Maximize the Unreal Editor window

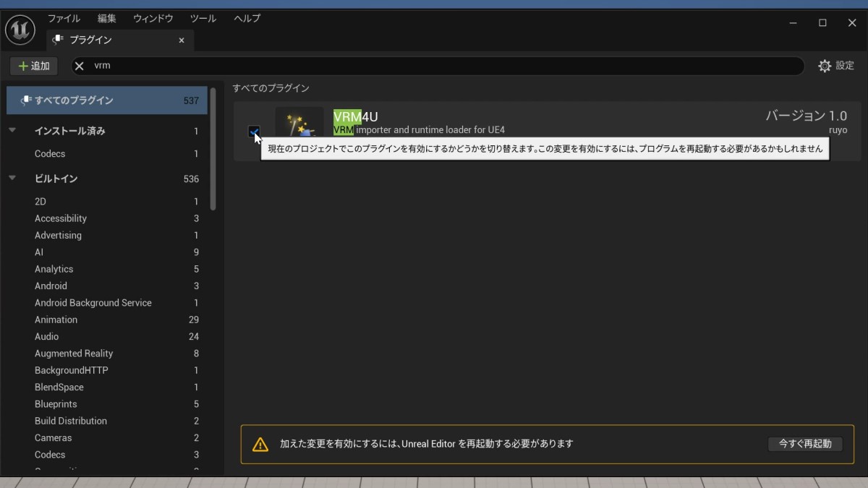(822, 23)
